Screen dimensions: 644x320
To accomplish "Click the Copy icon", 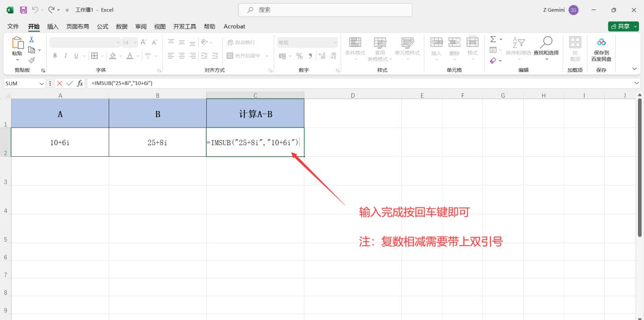I will (x=32, y=50).
